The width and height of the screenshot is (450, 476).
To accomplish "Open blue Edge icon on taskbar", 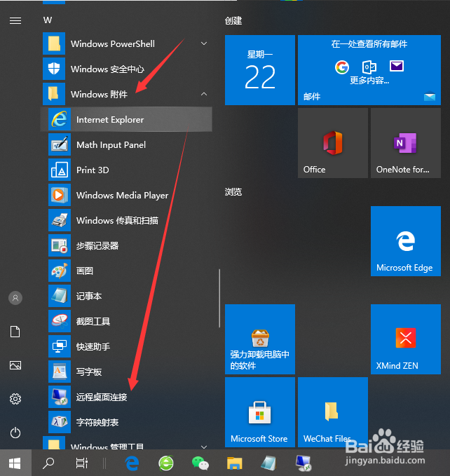I will click(x=132, y=463).
